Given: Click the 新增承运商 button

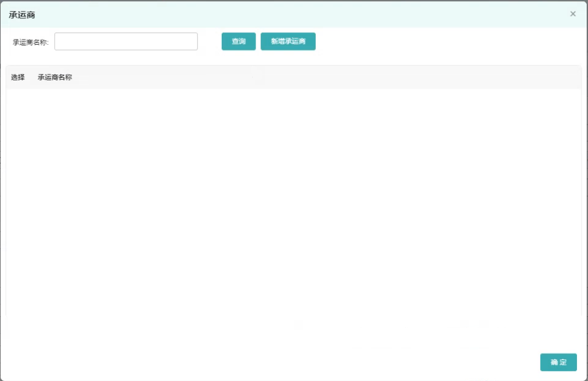Looking at the screenshot, I should pyautogui.click(x=288, y=42).
